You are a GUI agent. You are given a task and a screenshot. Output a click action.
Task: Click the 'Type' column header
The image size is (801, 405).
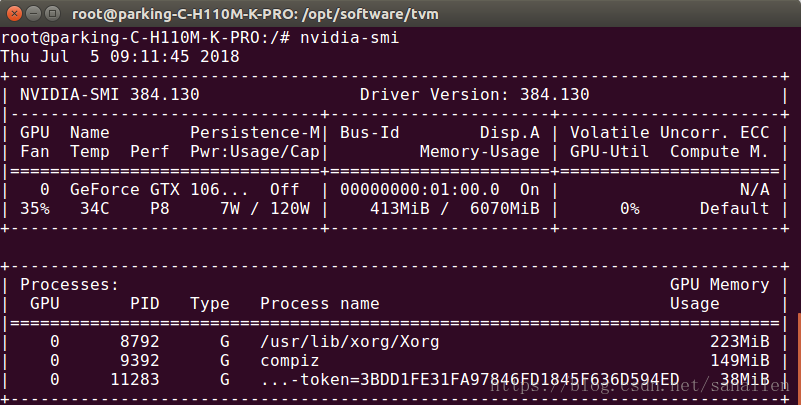tap(210, 304)
